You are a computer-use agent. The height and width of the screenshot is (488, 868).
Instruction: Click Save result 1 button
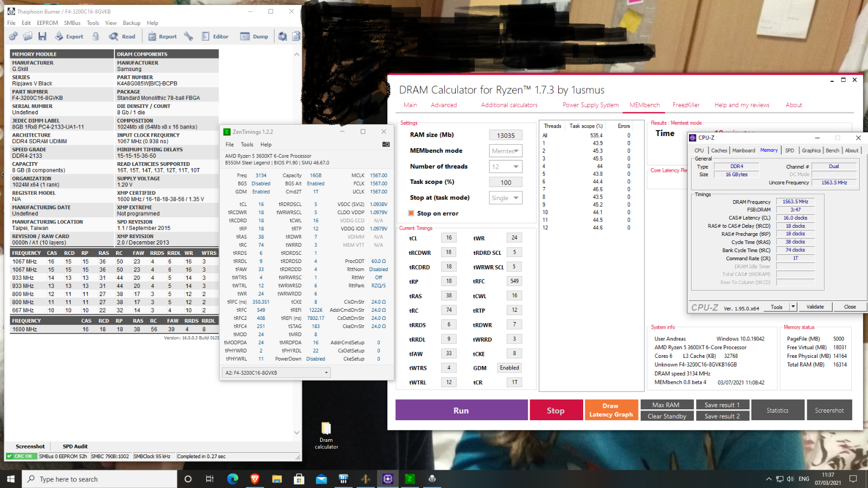click(x=722, y=404)
